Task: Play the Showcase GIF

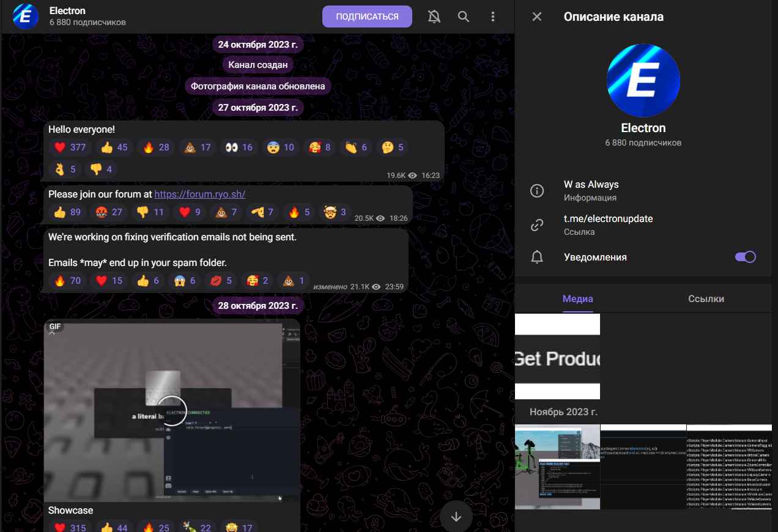Action: point(172,410)
